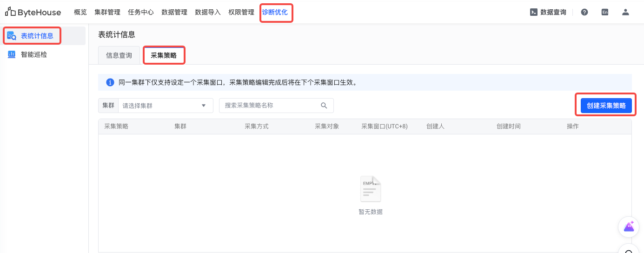Screen dimensions: 644x253
Task: Click the 表统计信息 page title
Action: point(117,34)
